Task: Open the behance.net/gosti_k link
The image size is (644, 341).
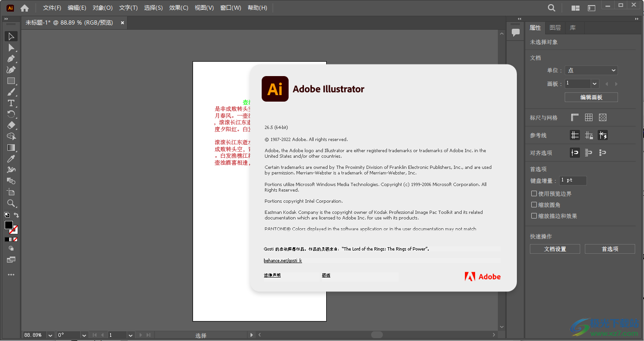Action: click(x=283, y=261)
